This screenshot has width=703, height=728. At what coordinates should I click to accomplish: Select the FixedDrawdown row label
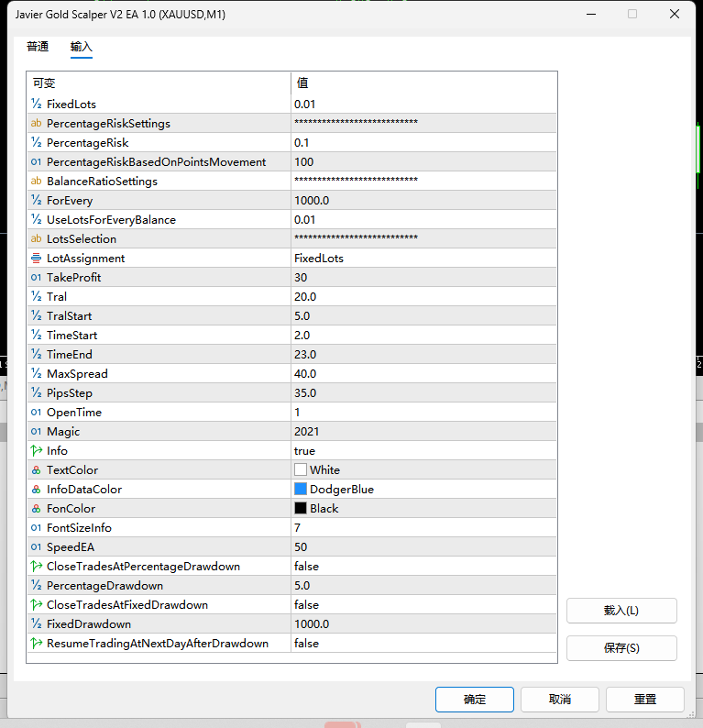[x=89, y=624]
